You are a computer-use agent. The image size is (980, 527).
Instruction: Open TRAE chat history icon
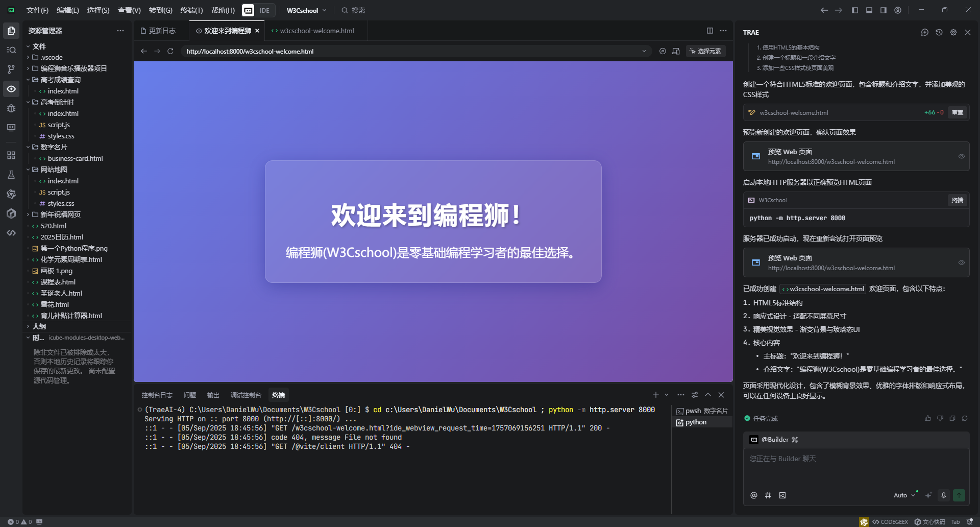coord(939,32)
